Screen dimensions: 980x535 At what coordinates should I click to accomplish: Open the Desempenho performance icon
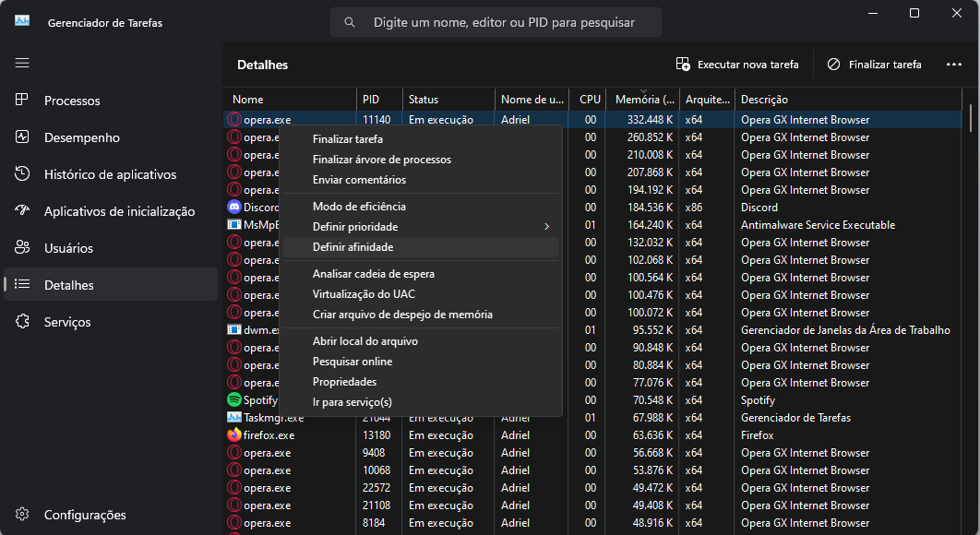pyautogui.click(x=22, y=137)
